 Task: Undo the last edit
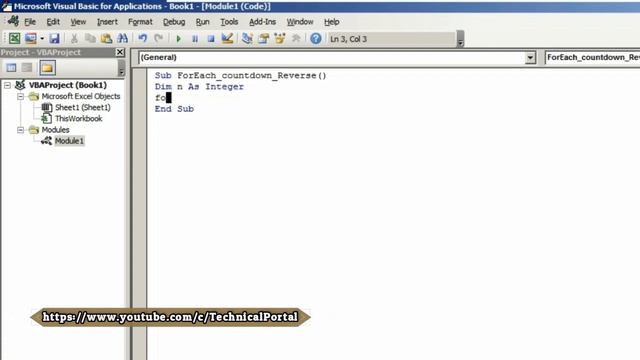tap(142, 39)
